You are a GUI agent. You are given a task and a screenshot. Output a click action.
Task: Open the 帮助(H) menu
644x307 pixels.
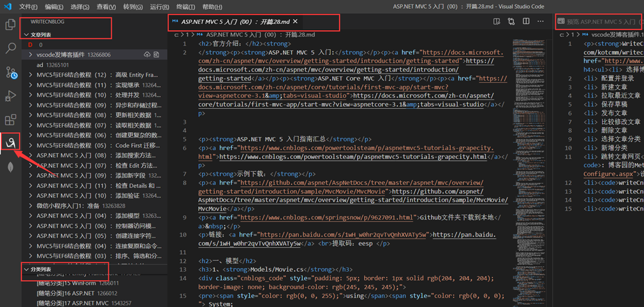(x=213, y=6)
